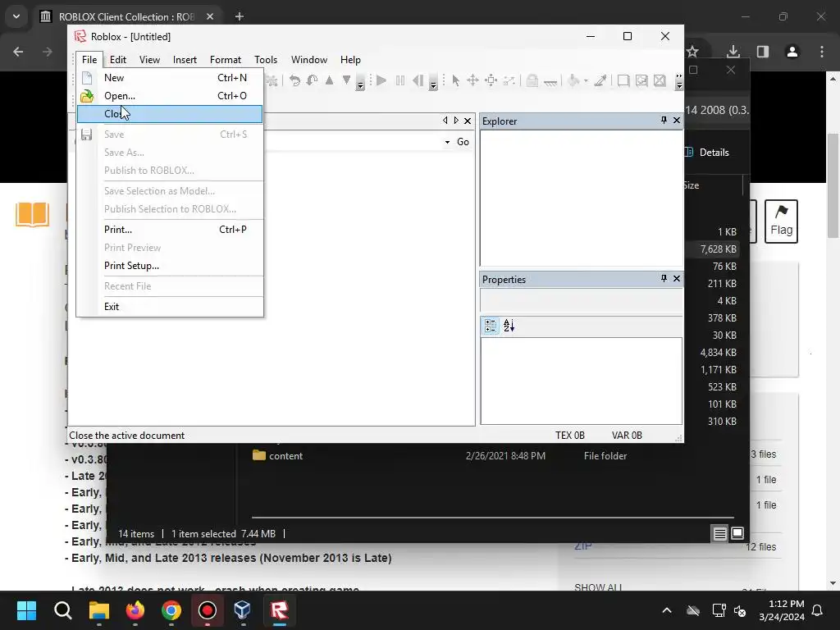Pin the Properties panel
Image resolution: width=840 pixels, height=630 pixels.
click(x=664, y=279)
